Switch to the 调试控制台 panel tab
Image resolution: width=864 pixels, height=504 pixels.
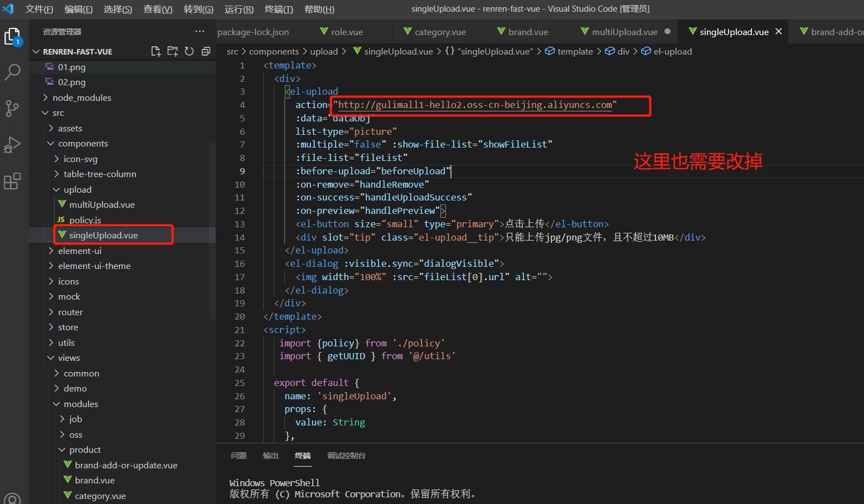point(346,456)
